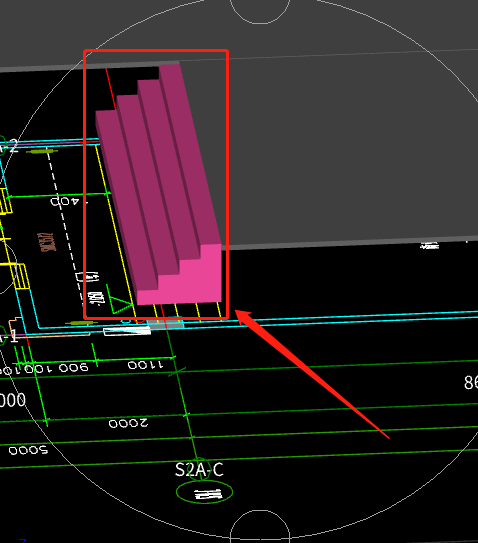Select the 400 dimension label near stairs
The width and height of the screenshot is (478, 543).
pyautogui.click(x=65, y=201)
